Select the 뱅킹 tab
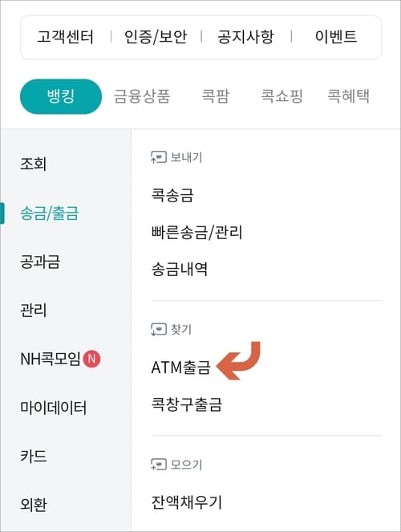Screen dimensions: 401x532 pyautogui.click(x=61, y=96)
